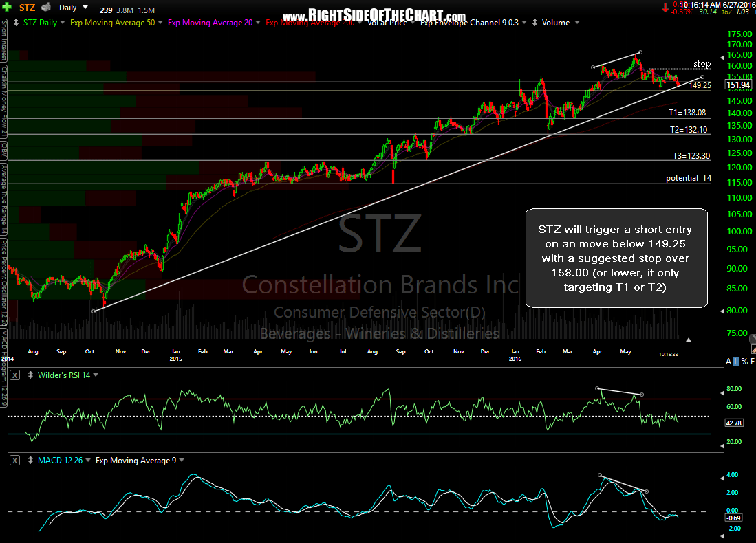Screen dimensions: 756x543
Task: Open Exp Moving Average 9 dropdown
Action: point(182,460)
